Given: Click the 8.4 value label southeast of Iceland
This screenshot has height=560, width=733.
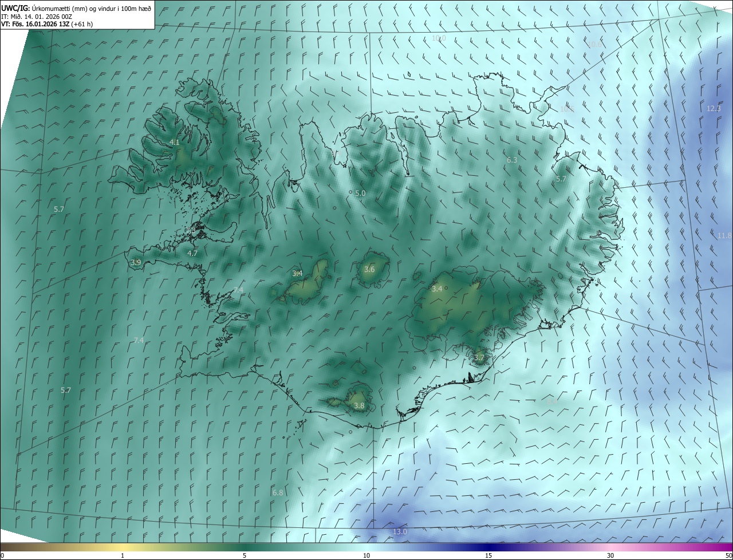Looking at the screenshot, I should (x=551, y=402).
